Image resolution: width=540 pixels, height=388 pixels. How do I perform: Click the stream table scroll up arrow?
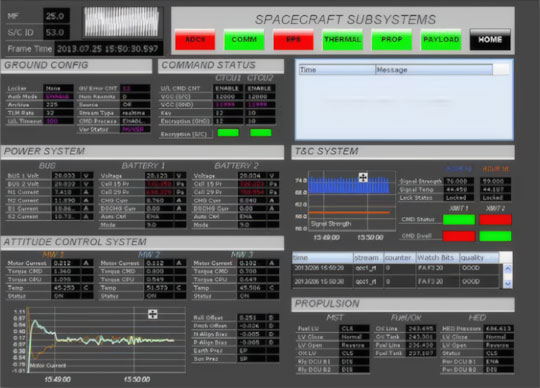pyautogui.click(x=508, y=269)
